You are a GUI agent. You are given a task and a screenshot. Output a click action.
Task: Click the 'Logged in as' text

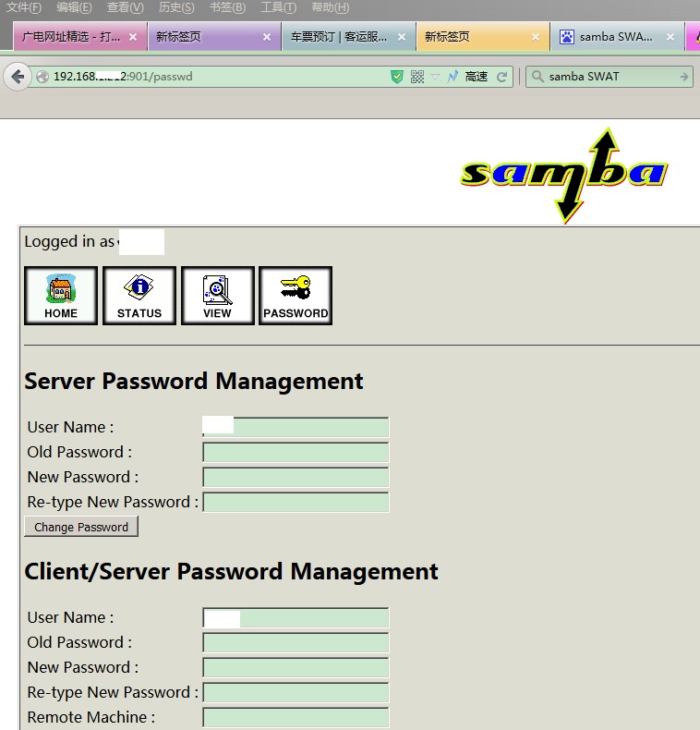click(x=69, y=241)
